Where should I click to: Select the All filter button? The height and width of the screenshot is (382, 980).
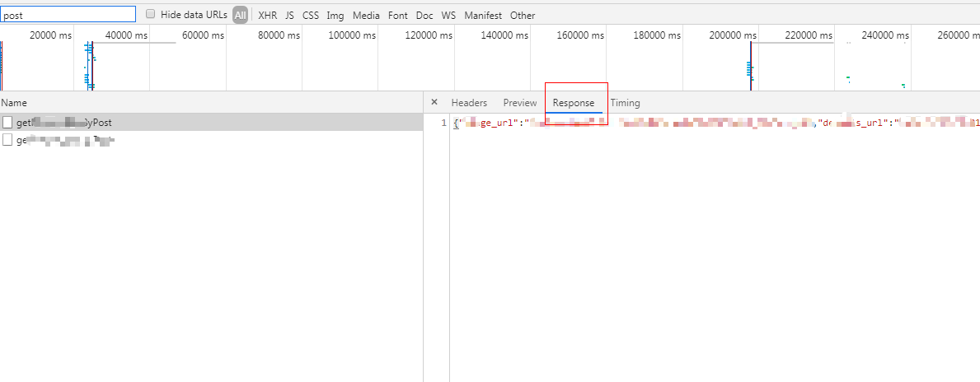tap(241, 15)
